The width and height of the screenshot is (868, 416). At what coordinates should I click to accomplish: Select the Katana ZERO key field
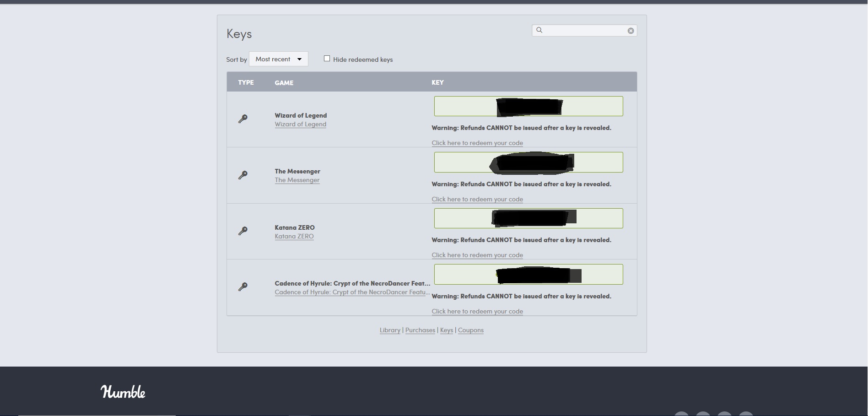click(x=528, y=218)
